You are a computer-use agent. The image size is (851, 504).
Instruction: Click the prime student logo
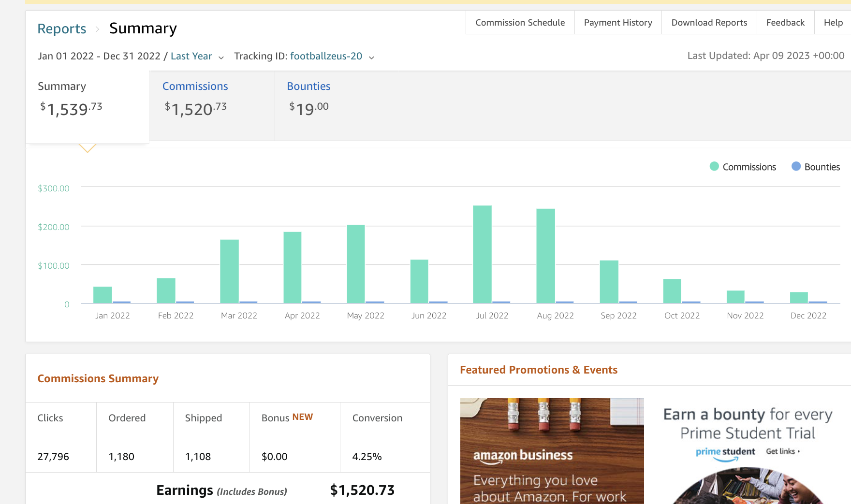(725, 453)
